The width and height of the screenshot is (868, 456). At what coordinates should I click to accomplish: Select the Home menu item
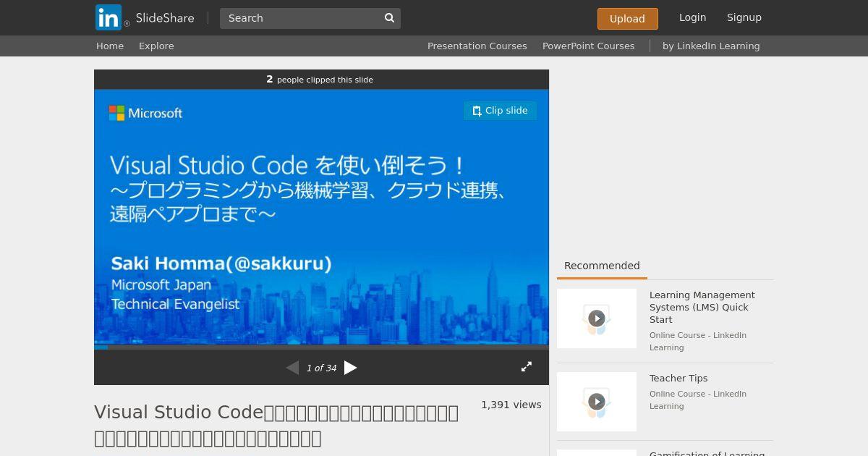pos(110,46)
